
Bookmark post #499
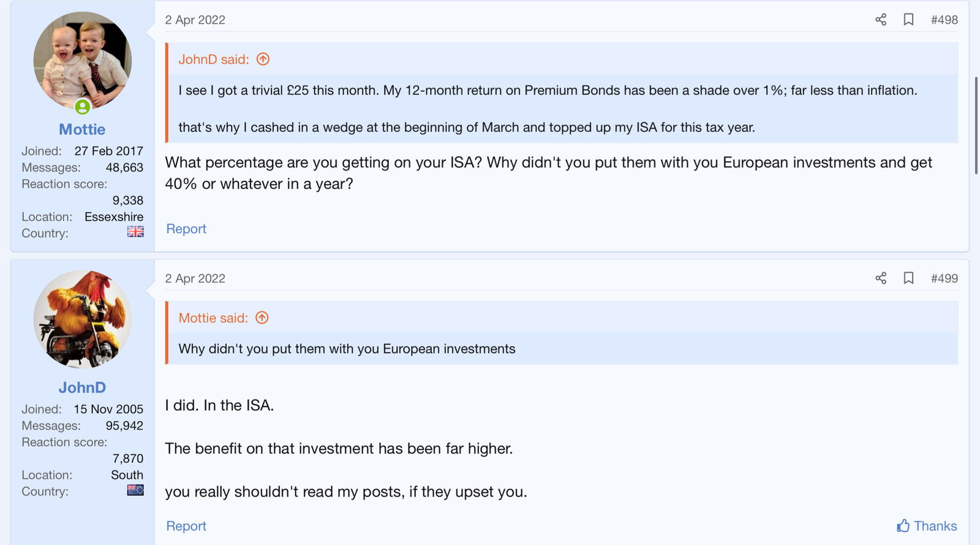click(908, 278)
